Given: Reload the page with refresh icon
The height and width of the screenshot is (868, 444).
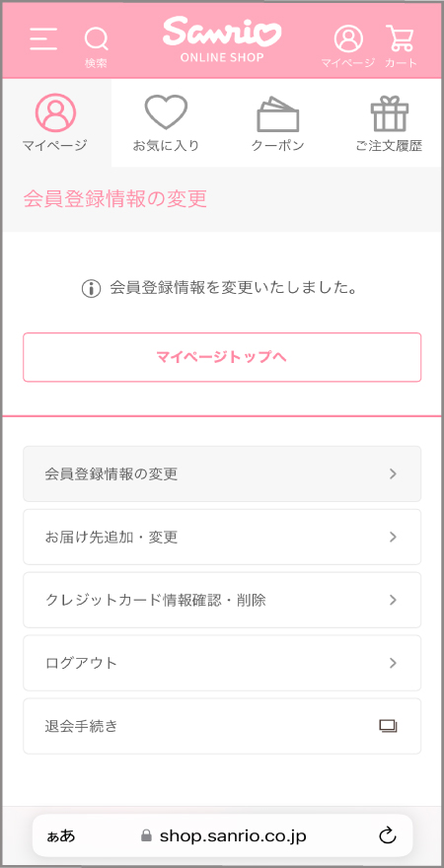Looking at the screenshot, I should click(x=388, y=835).
